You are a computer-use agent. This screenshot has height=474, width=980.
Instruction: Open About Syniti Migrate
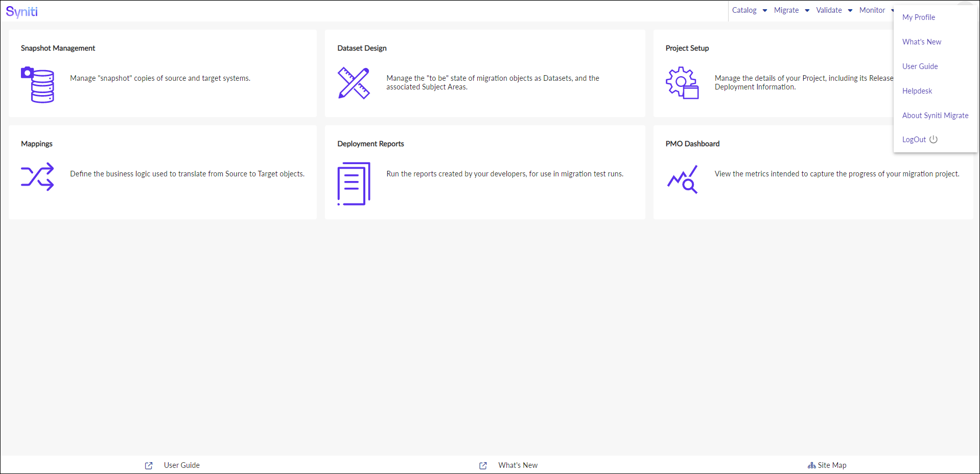936,116
